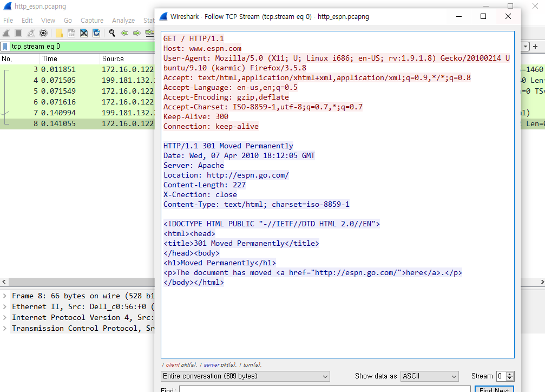Expand the Ethernet II details row
This screenshot has height=392, width=545.
pyautogui.click(x=4, y=307)
